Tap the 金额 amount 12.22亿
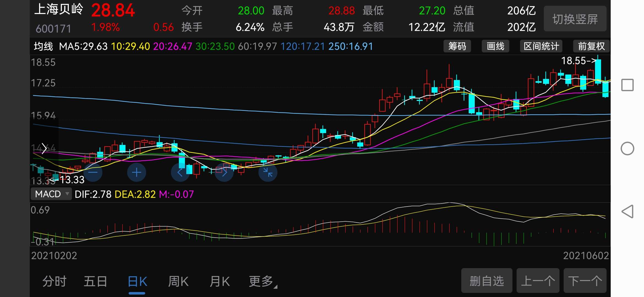The image size is (644, 297). [427, 27]
